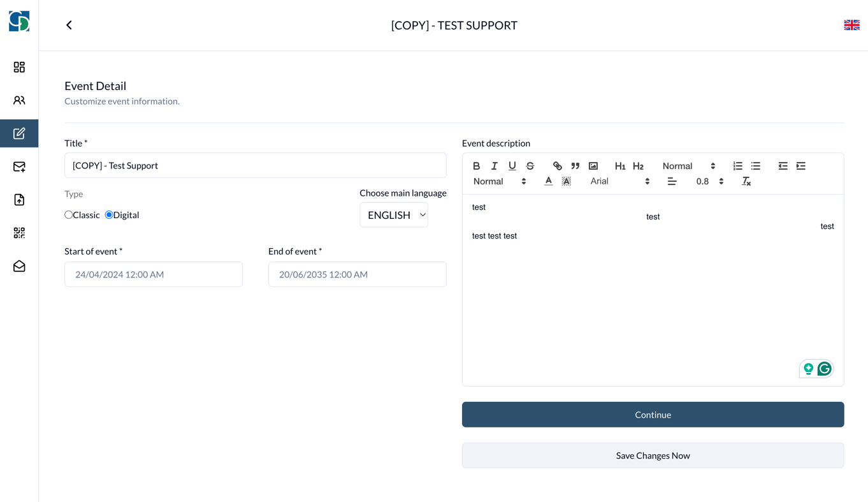Expand the Arial font dropdown

pyautogui.click(x=619, y=182)
